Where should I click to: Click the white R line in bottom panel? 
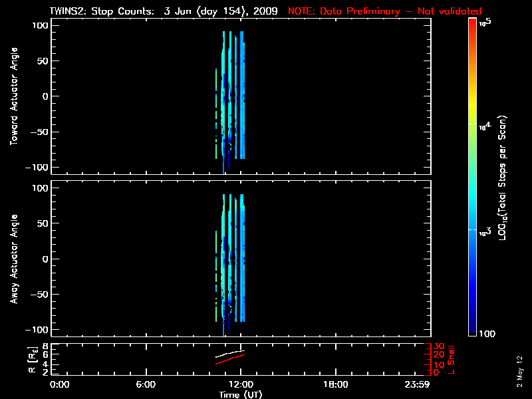click(x=229, y=353)
